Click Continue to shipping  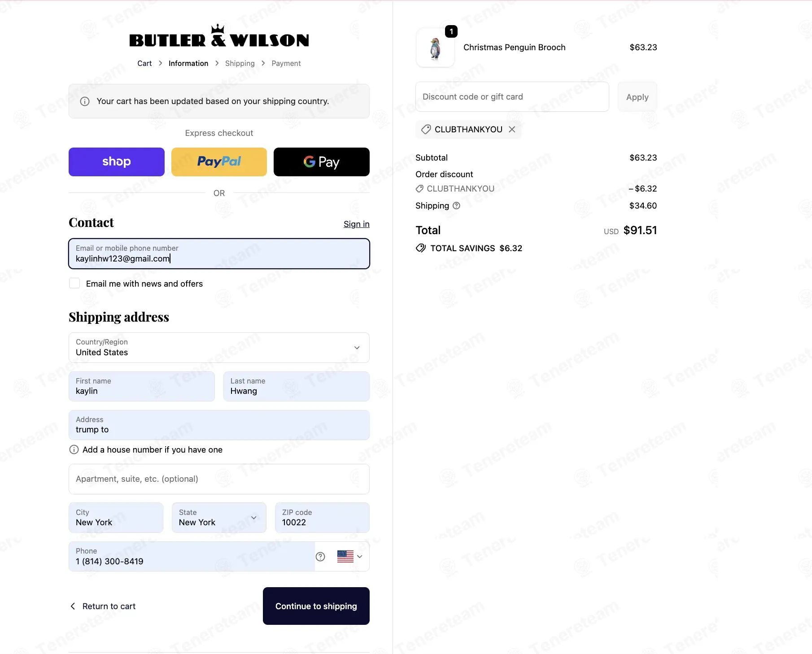tap(316, 606)
